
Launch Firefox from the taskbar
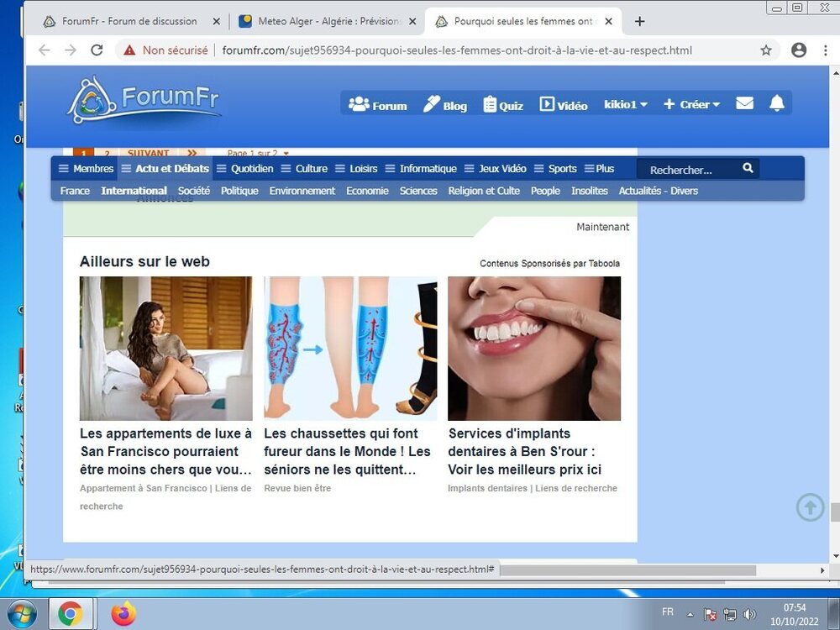coord(123,614)
